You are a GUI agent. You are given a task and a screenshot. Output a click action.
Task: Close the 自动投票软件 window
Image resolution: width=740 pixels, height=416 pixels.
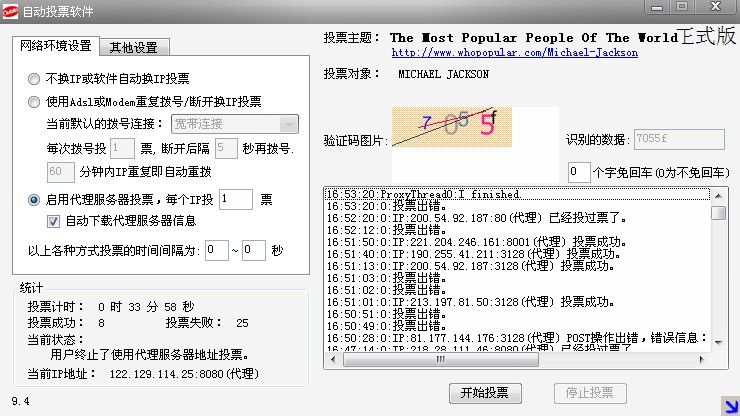715,7
